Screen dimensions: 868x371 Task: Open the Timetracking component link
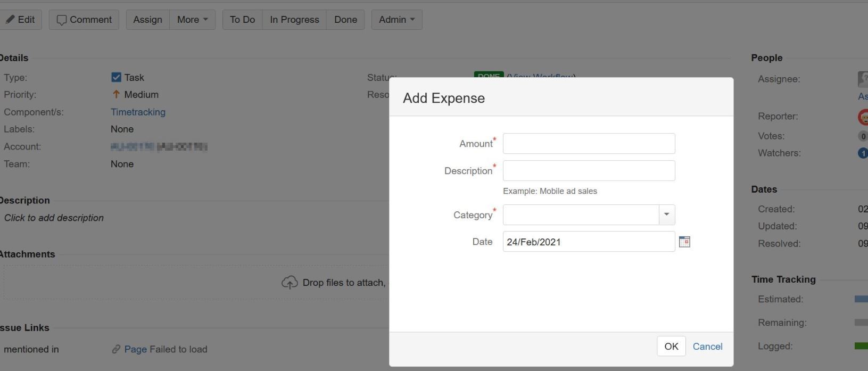[x=138, y=112]
